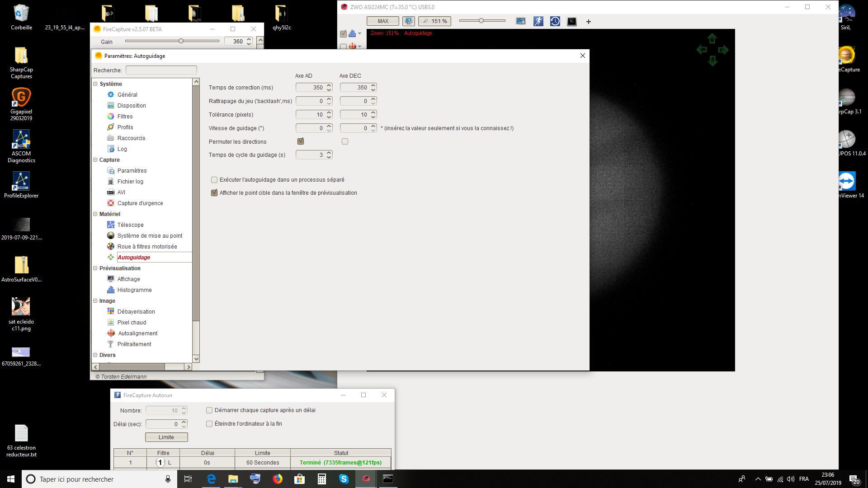Open Skype from the taskbar
This screenshot has height=488, width=868.
(344, 479)
